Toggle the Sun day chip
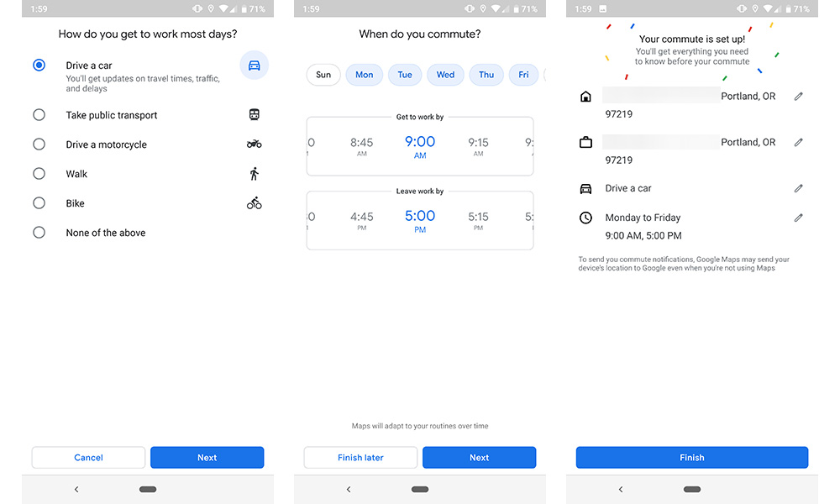 [323, 75]
